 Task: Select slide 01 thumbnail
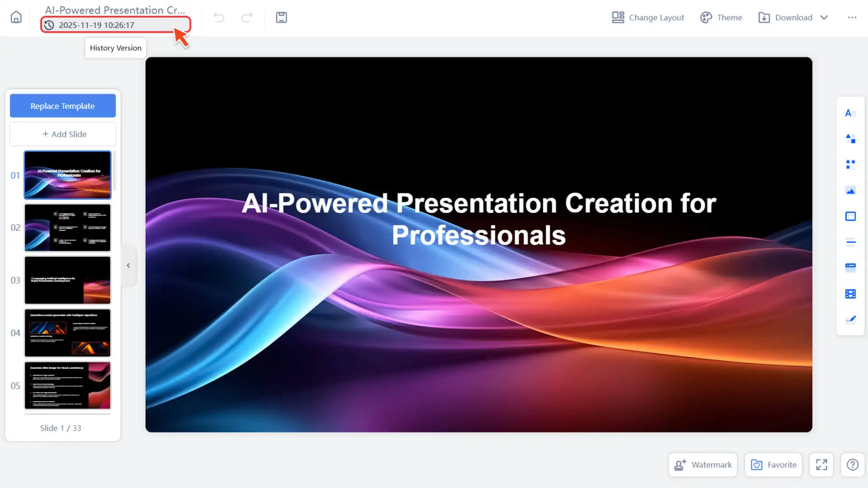67,175
